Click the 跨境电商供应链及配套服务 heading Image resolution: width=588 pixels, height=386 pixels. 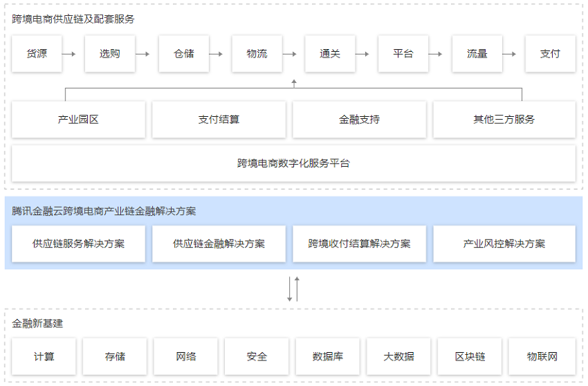click(x=73, y=19)
